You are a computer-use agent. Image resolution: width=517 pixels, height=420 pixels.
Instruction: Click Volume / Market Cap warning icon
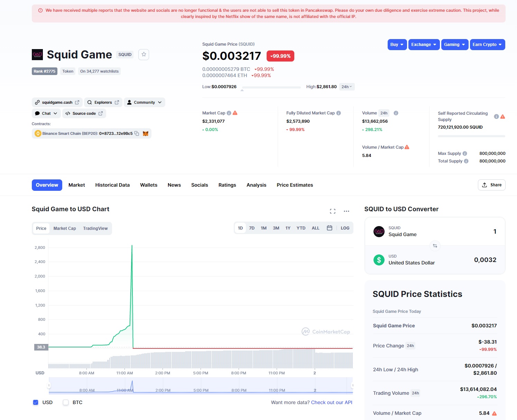click(x=407, y=147)
